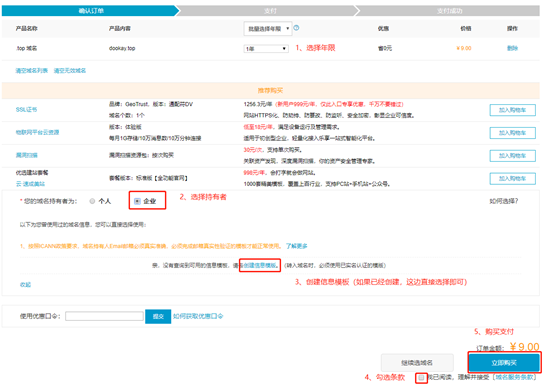
Task: Click the 产品内容 column header
Action: [x=120, y=28]
